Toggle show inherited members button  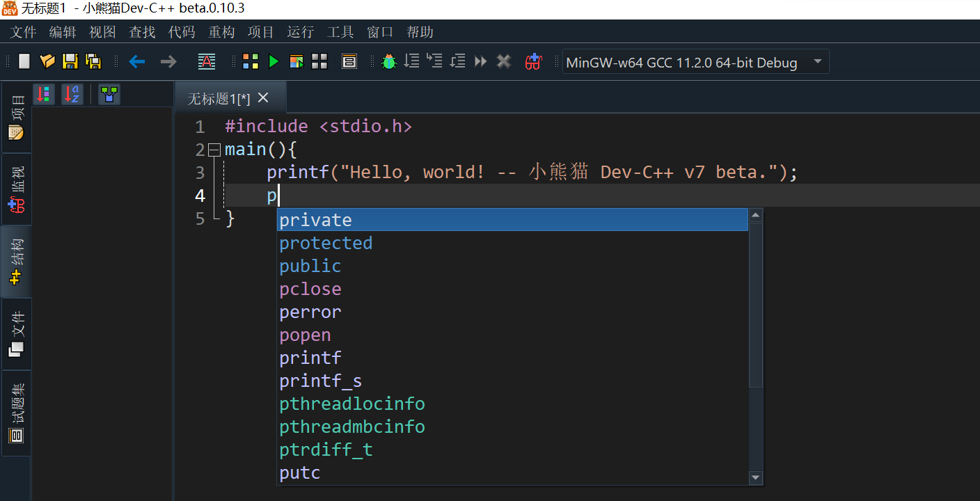[x=109, y=95]
